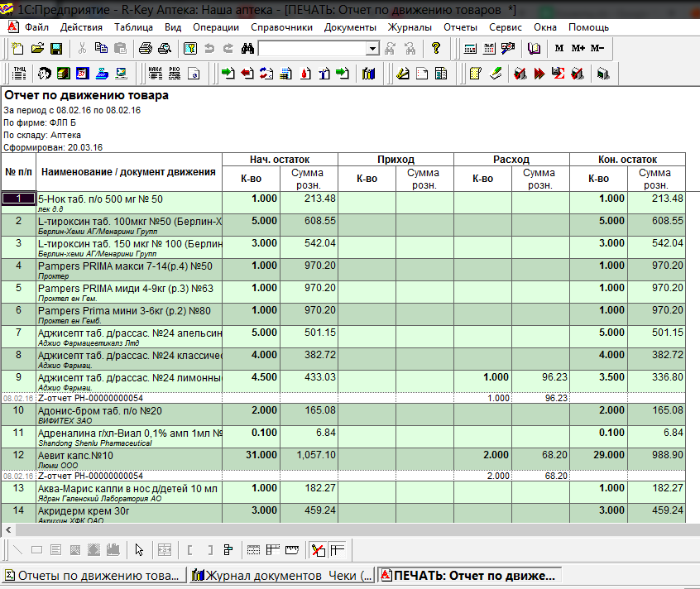Expand the search combo box dropdown arrow
700x589 pixels.
372,49
